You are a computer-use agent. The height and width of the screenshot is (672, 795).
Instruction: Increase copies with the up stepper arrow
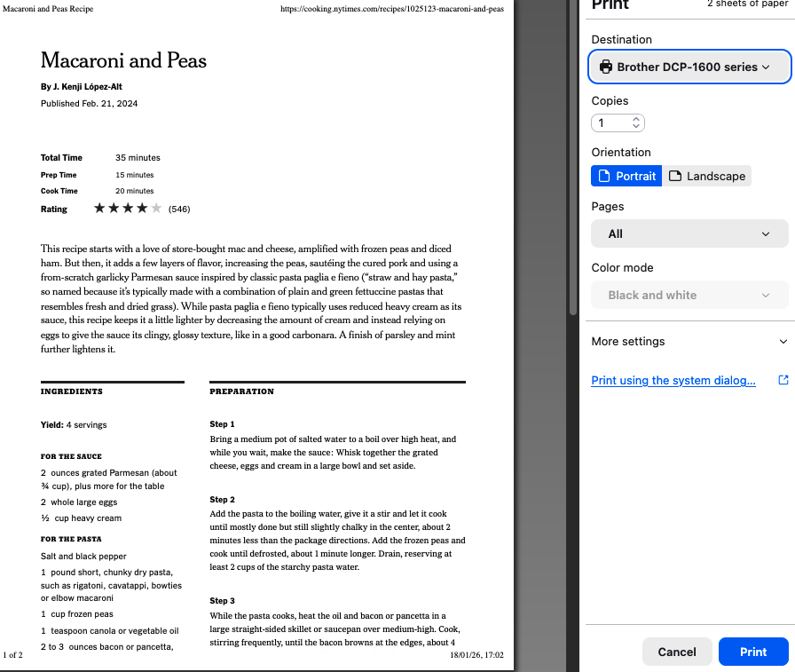(636, 119)
